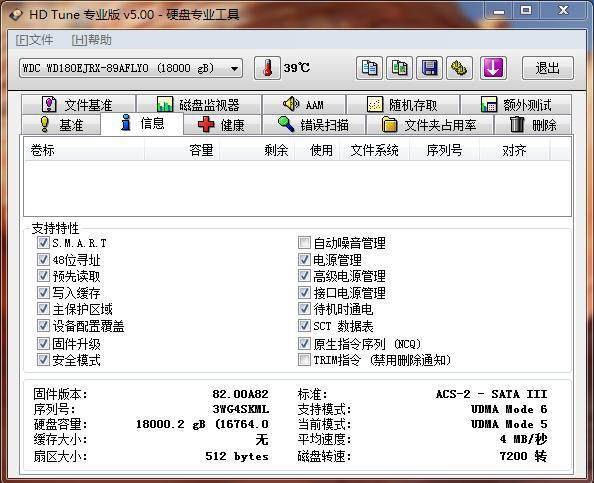Switch to the 文件基准 tab

click(78, 104)
